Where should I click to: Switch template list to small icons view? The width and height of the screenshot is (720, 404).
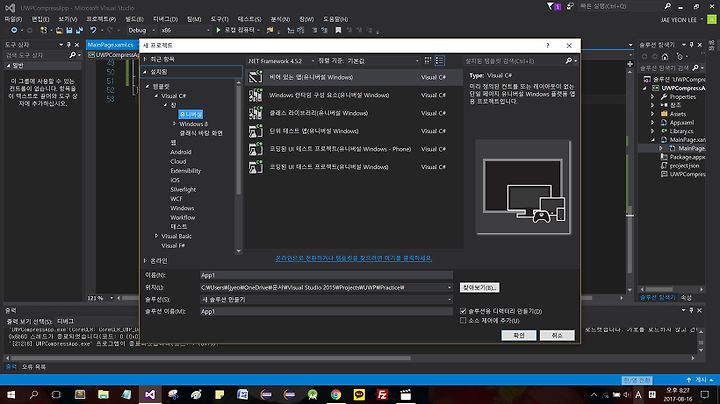coord(428,61)
